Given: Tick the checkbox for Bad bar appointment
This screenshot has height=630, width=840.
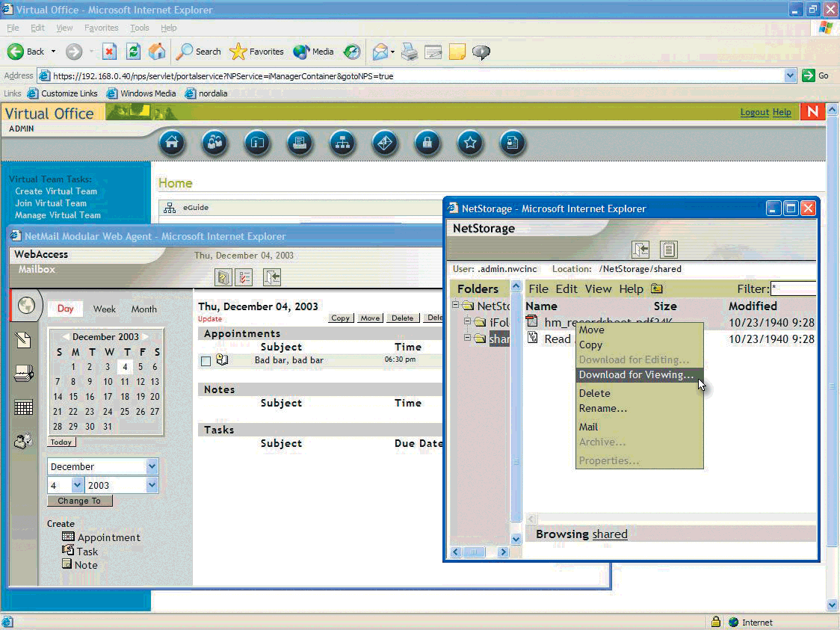Looking at the screenshot, I should 206,361.
